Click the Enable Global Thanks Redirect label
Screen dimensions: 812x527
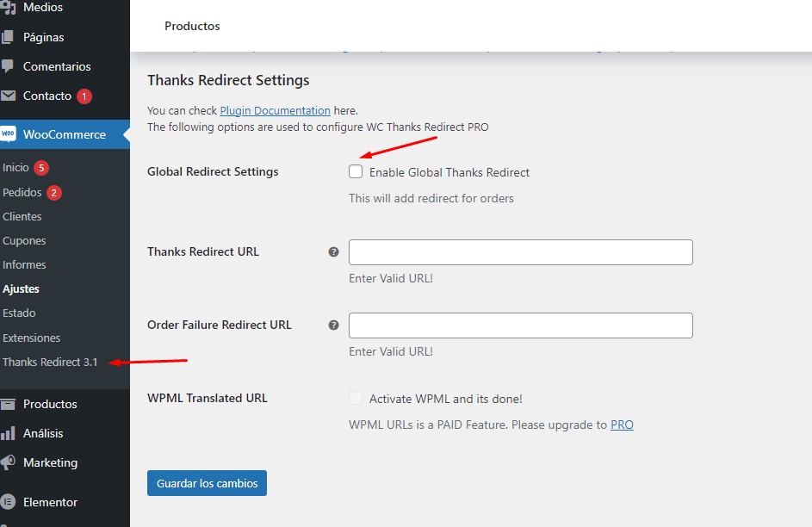(449, 172)
